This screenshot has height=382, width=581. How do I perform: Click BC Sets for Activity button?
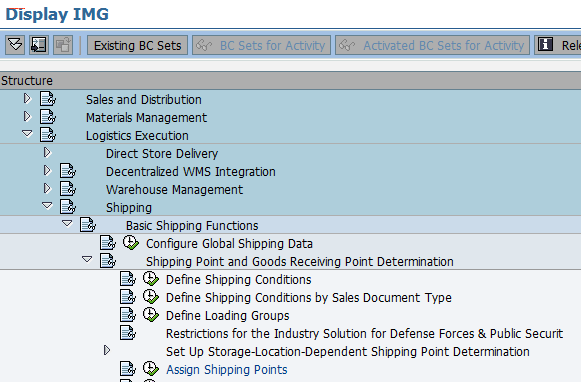(x=261, y=45)
